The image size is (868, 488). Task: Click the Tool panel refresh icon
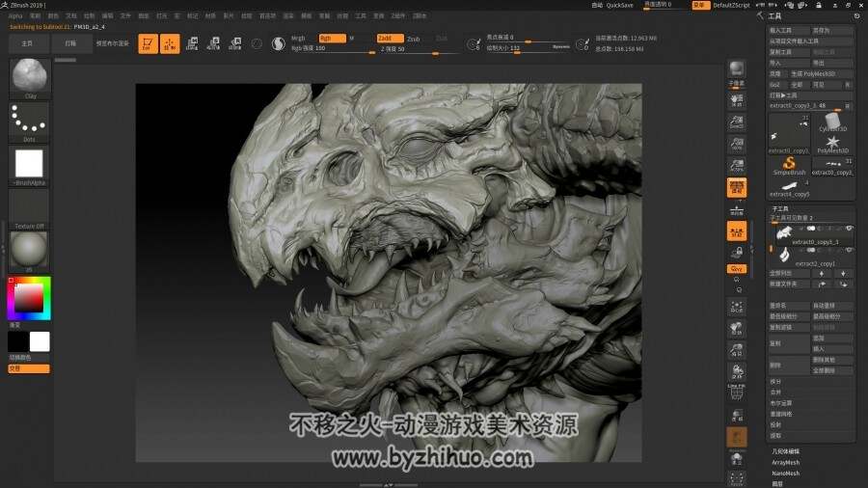point(856,16)
